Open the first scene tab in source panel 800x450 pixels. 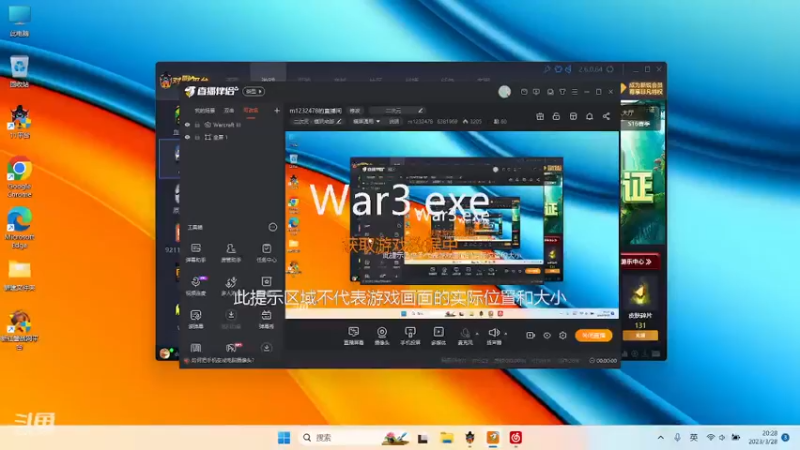pyautogui.click(x=204, y=110)
